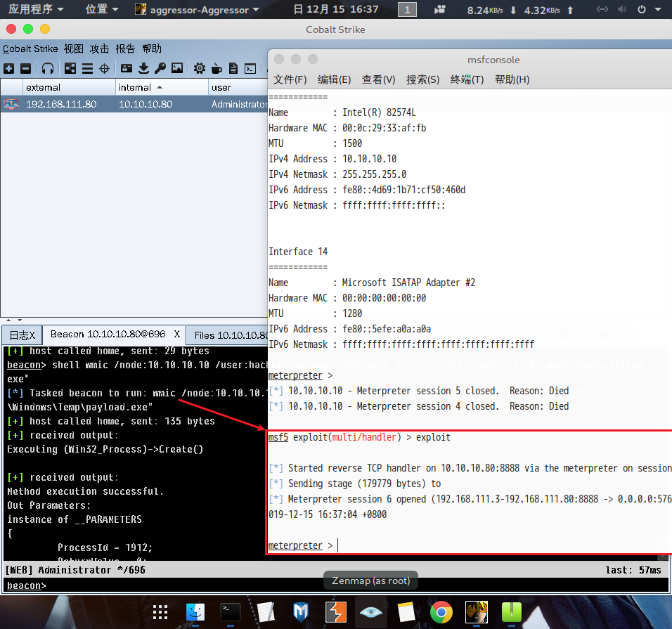Open system menu arrow next to power icon
672x629 pixels.
click(658, 9)
